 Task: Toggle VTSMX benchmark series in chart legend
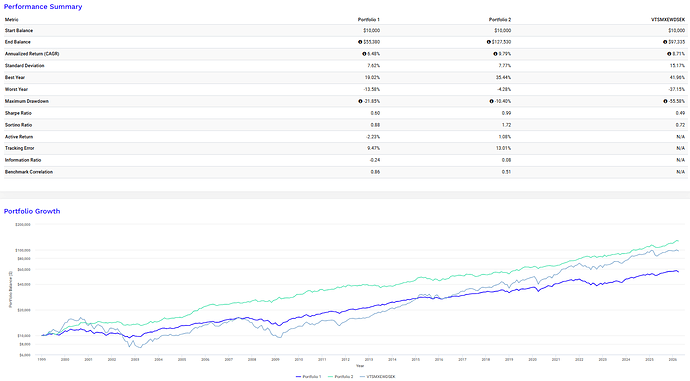click(378, 377)
